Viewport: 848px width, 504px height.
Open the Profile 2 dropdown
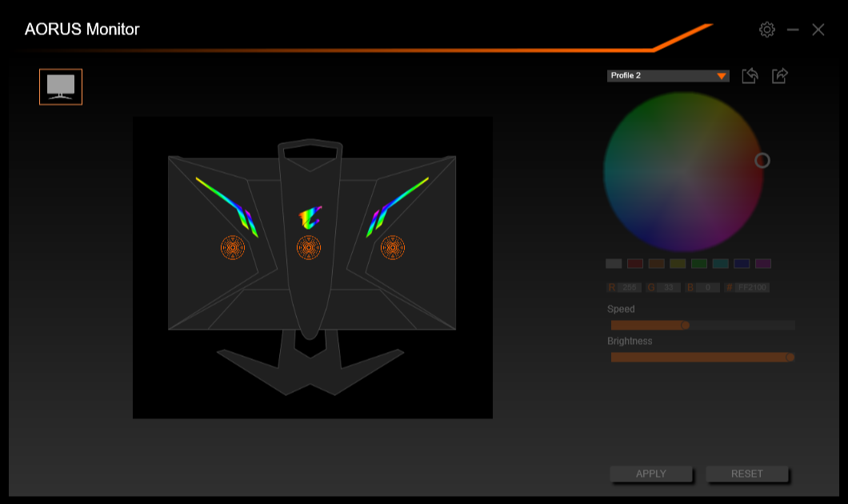[668, 76]
